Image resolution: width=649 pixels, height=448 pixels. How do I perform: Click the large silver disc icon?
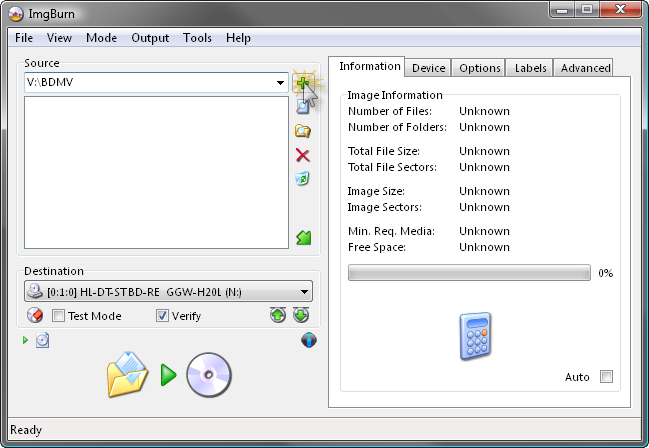click(x=209, y=375)
